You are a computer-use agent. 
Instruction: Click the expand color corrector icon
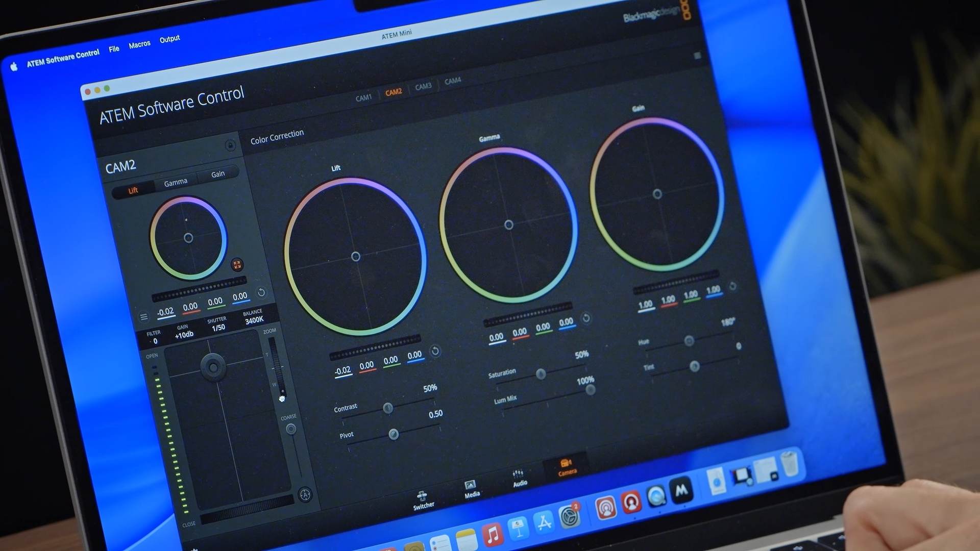point(237,264)
